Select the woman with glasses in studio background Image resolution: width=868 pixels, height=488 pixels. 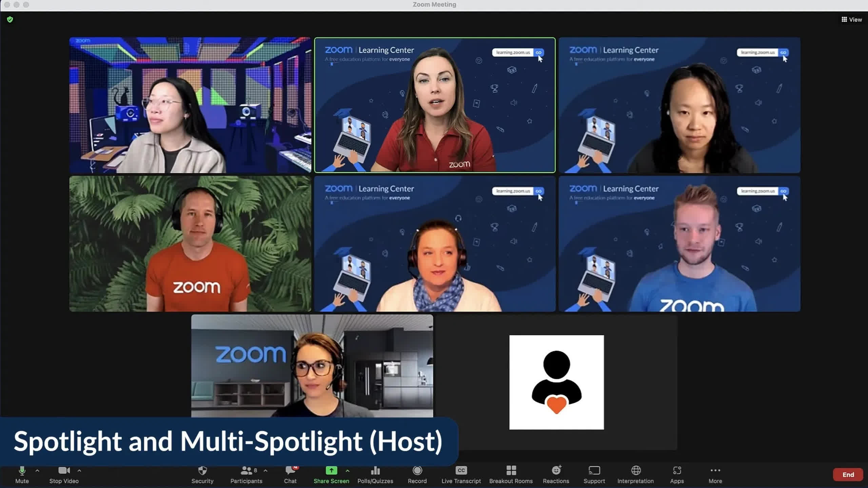[190, 105]
